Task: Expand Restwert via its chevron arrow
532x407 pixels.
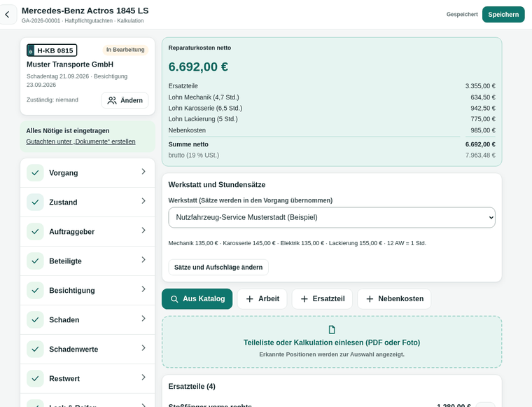Action: coord(143,377)
